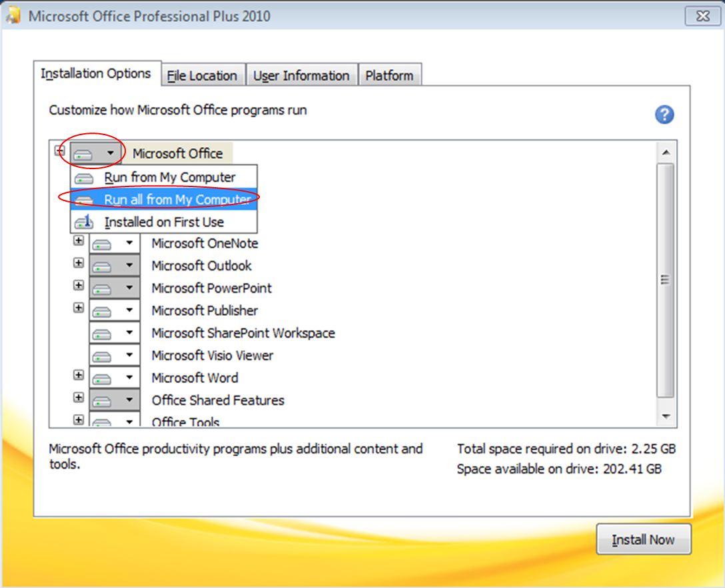Switch to the User Information tab
The height and width of the screenshot is (588, 725).
(x=301, y=76)
